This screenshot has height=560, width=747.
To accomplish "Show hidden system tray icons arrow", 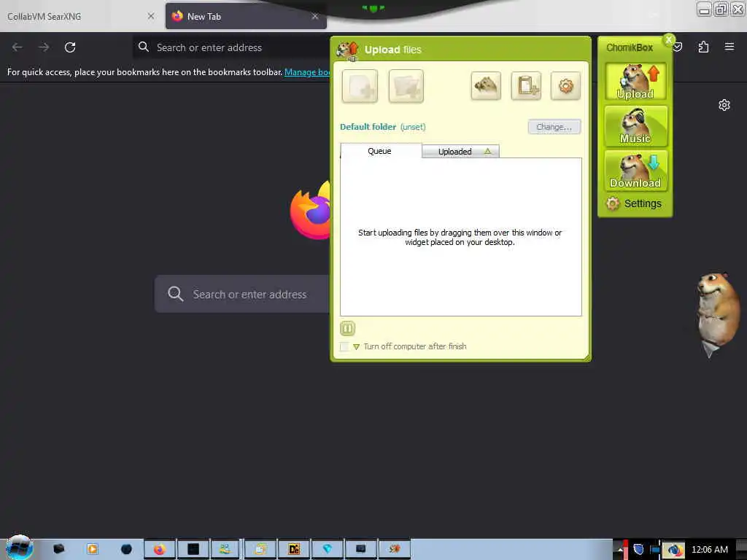I will click(x=620, y=550).
